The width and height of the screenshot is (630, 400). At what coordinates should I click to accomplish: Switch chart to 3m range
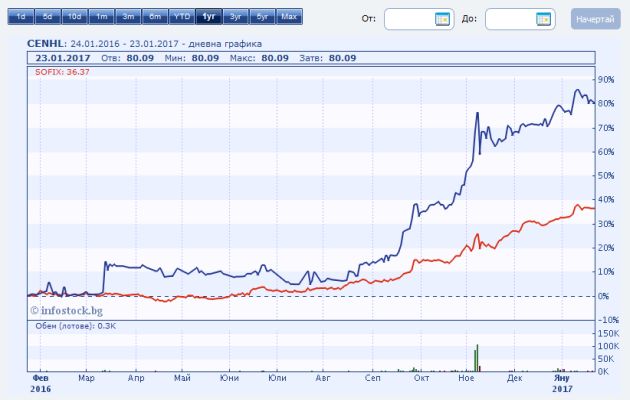click(x=128, y=17)
